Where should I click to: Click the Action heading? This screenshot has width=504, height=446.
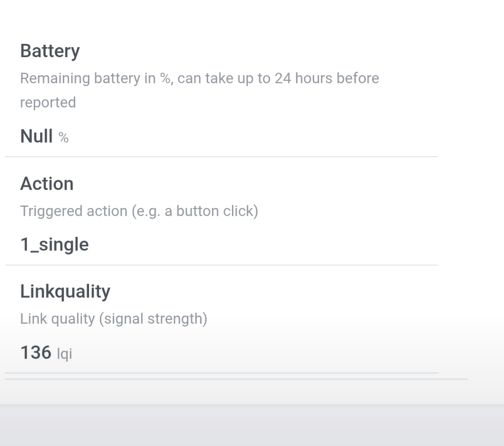tap(47, 184)
